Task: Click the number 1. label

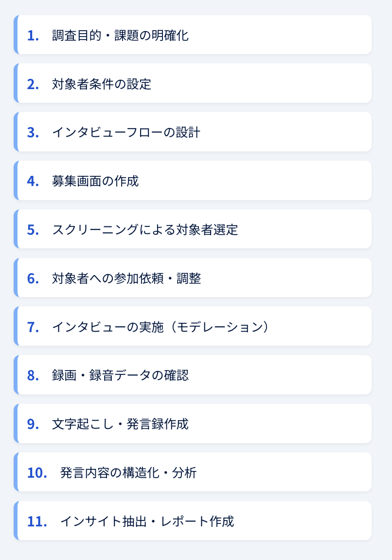Action: point(33,36)
